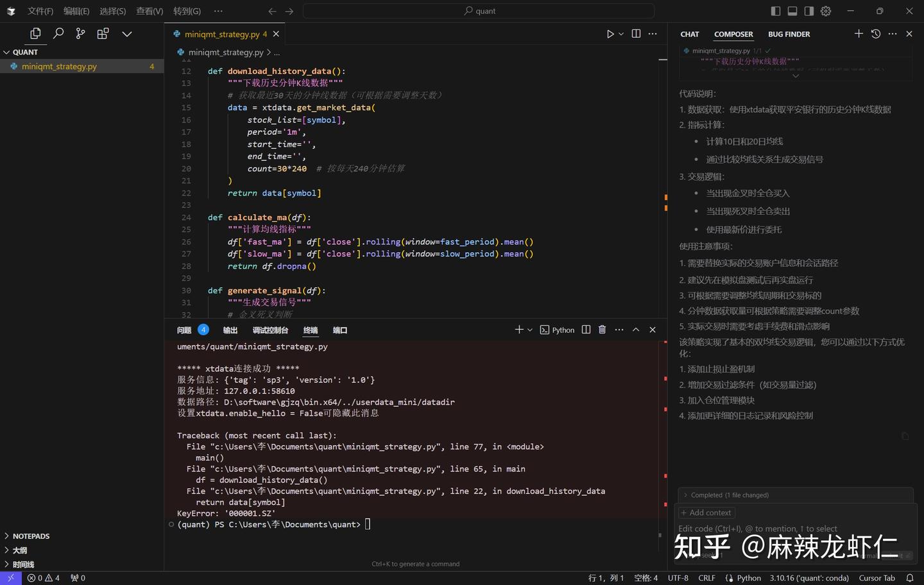Open the Extensions view icon
The width and height of the screenshot is (924, 585).
click(x=103, y=33)
